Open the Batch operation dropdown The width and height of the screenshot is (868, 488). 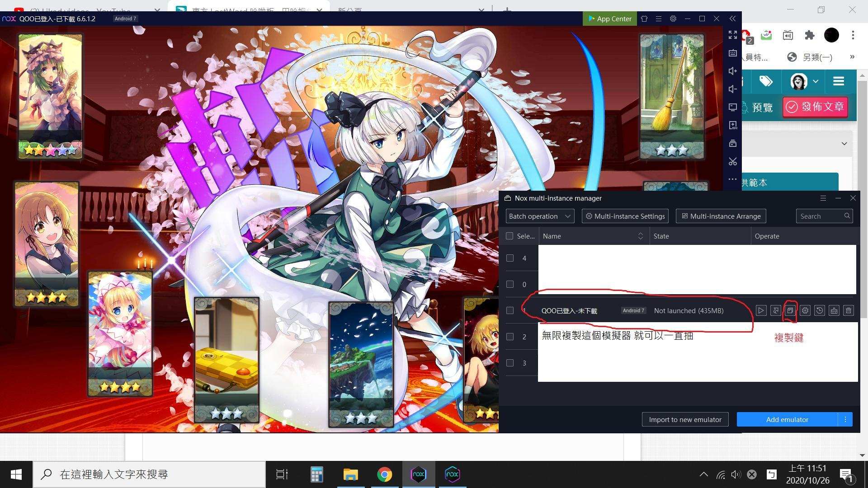pyautogui.click(x=540, y=216)
